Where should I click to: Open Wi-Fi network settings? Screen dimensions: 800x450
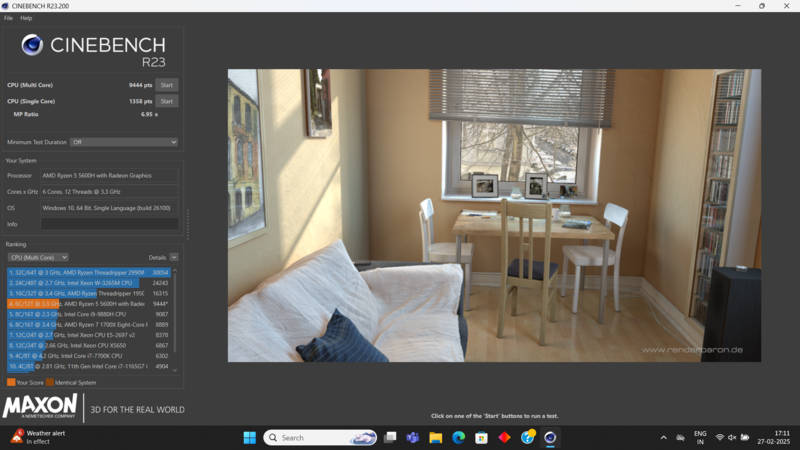point(719,438)
